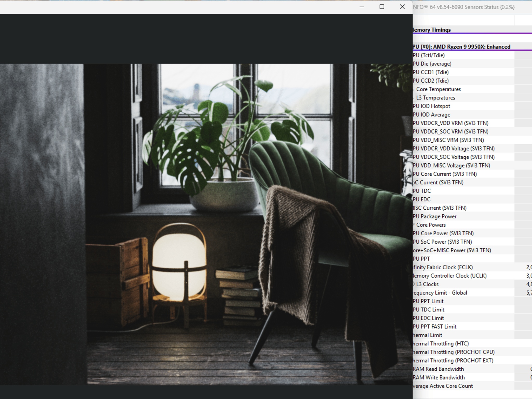Select CPU Package Power row
Image resolution: width=532 pixels, height=399 pixels.
click(472, 217)
